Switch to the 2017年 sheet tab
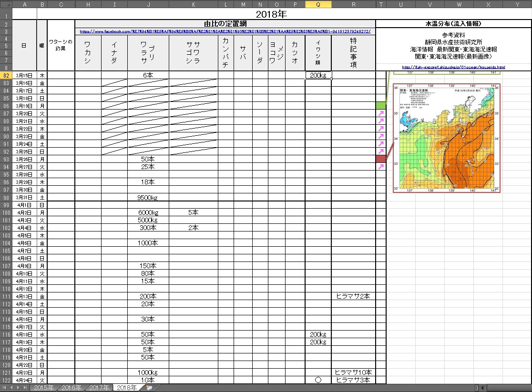The image size is (532, 392). [x=99, y=388]
